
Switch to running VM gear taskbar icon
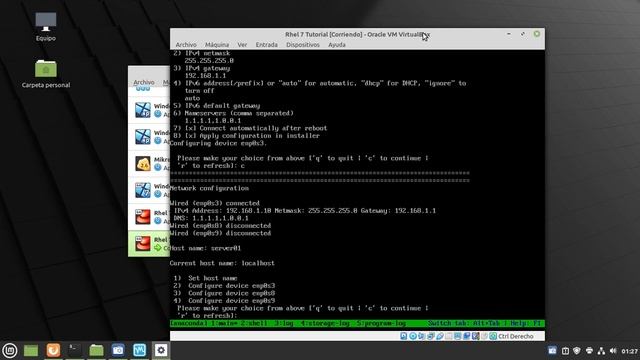(161, 350)
